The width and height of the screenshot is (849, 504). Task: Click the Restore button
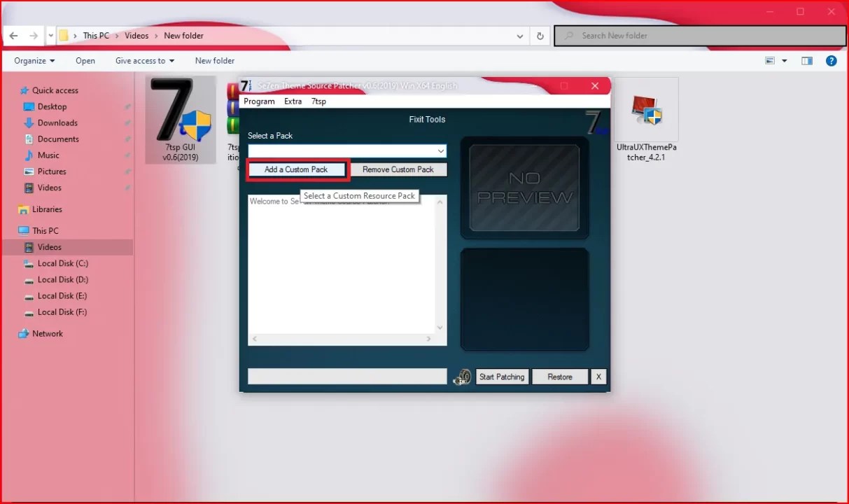click(x=559, y=377)
